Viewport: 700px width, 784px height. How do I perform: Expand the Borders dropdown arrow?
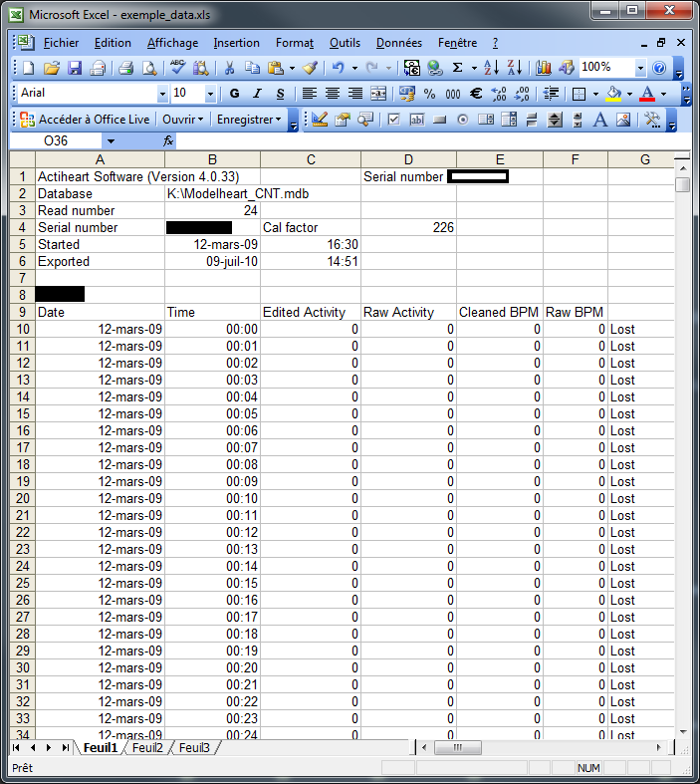595,94
